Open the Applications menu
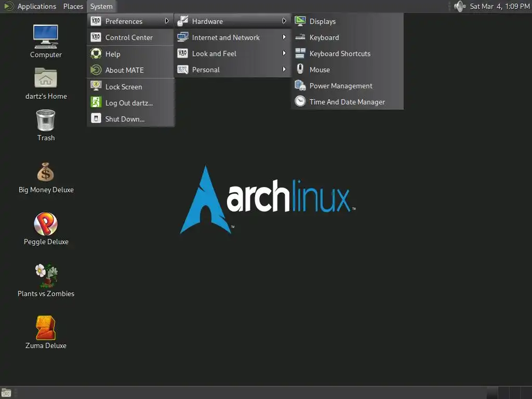Image resolution: width=532 pixels, height=399 pixels. pos(37,6)
